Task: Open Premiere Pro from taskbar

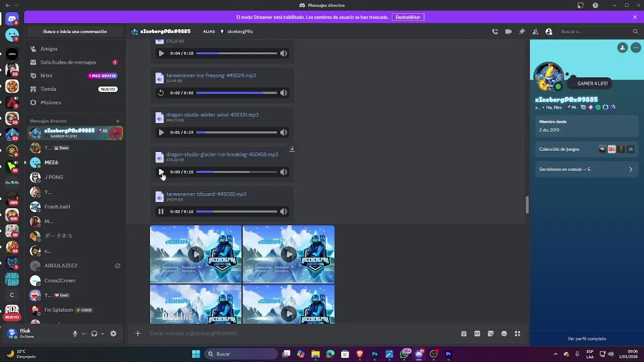Action: pos(448,354)
